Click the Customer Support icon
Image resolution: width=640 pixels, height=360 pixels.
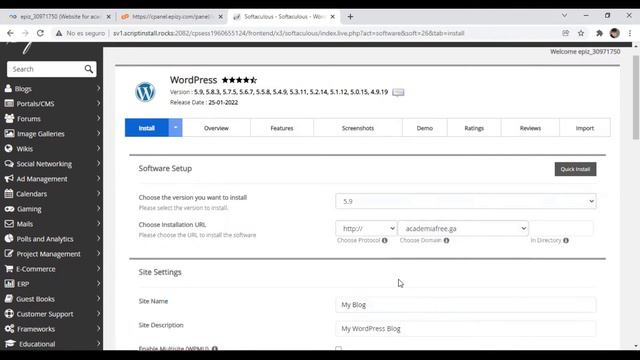coord(9,314)
